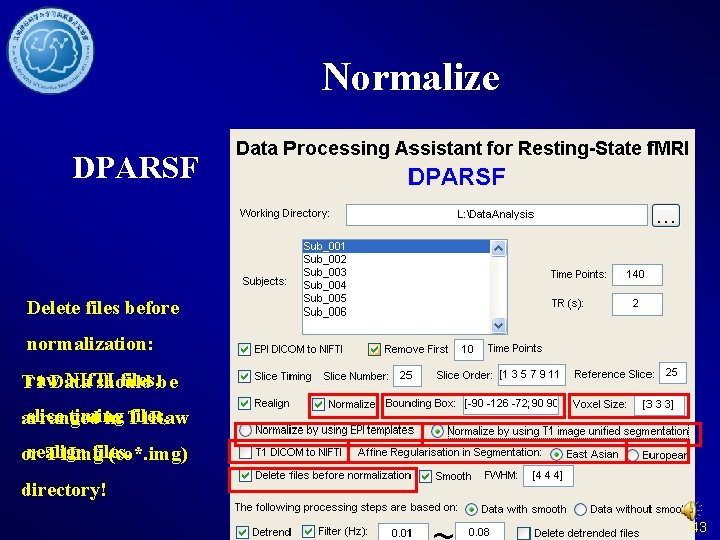This screenshot has width=720, height=540.
Task: Click the FWHM field
Action: pos(548,476)
